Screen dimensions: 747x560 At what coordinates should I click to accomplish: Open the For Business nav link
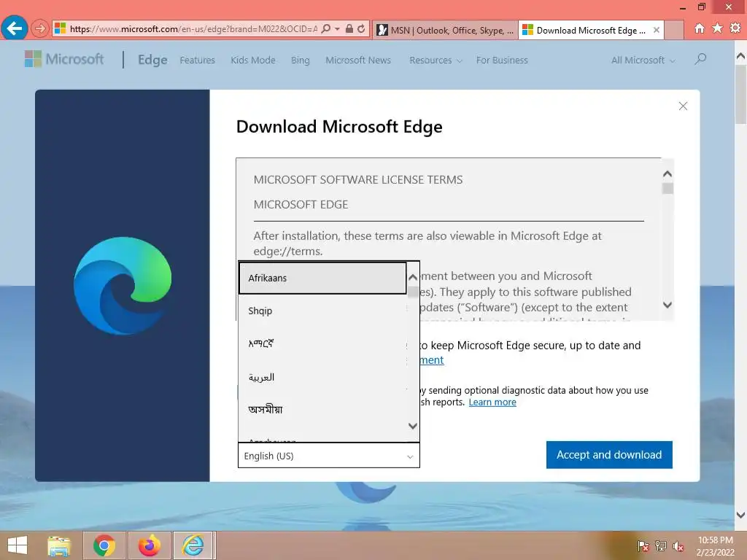502,61
